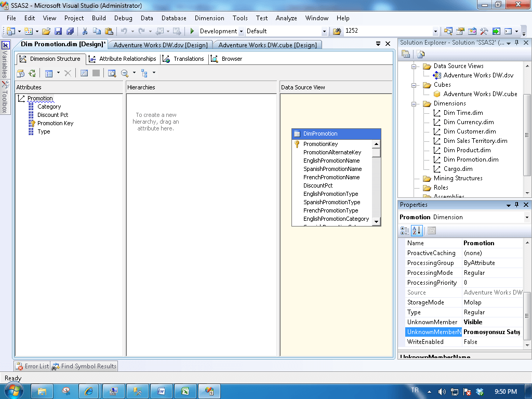Image resolution: width=532 pixels, height=399 pixels.
Task: Collapse the Dimensions folder node
Action: click(414, 103)
